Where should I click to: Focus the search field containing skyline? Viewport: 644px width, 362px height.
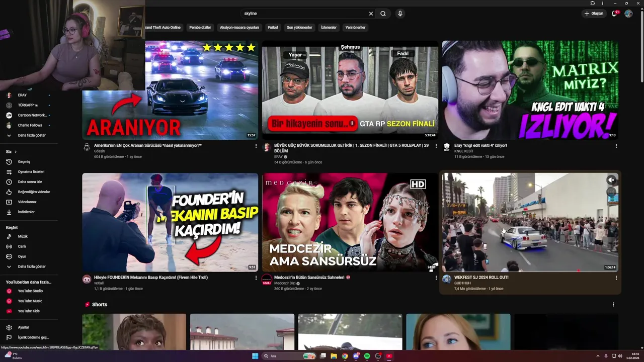pyautogui.click(x=304, y=14)
